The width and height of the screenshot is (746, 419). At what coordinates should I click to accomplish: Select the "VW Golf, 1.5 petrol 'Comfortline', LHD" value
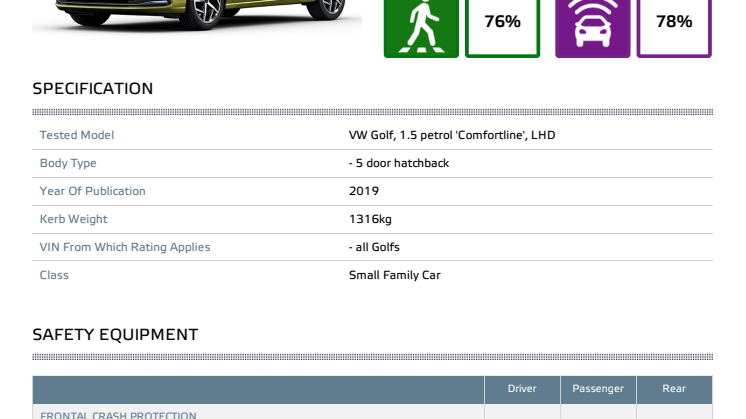452,135
